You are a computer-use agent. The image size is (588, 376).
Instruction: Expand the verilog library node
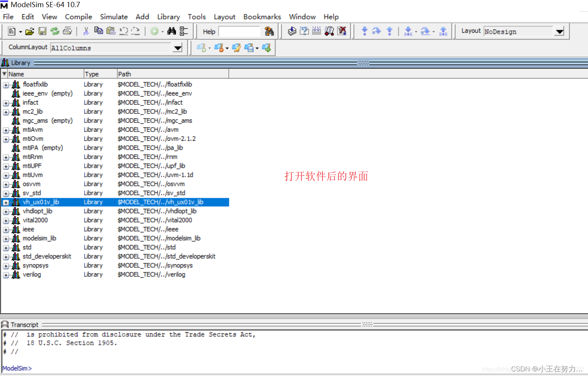tap(6, 275)
